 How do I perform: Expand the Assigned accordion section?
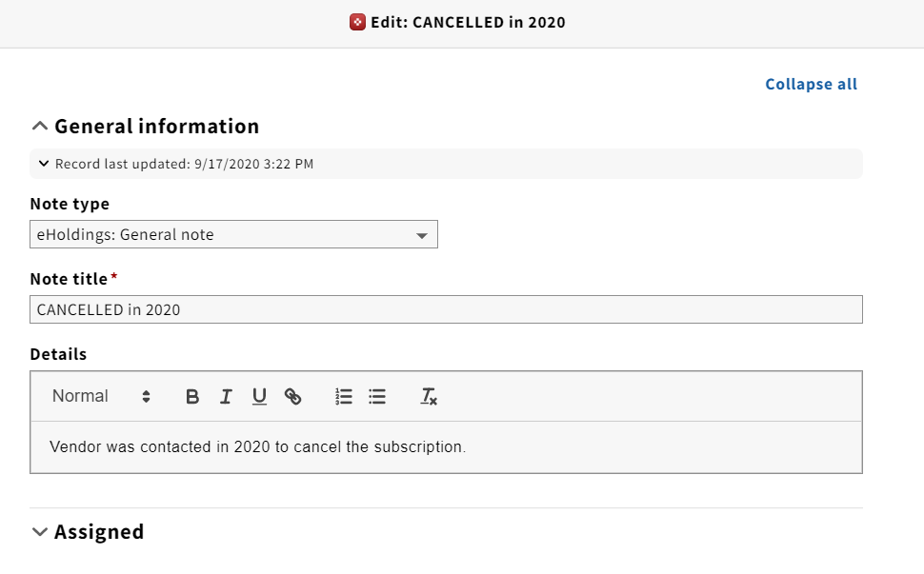click(x=39, y=531)
